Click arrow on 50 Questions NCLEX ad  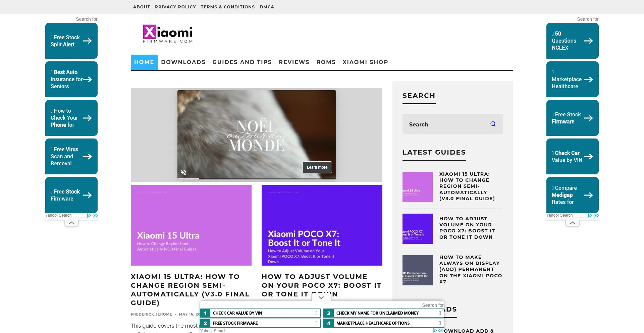pyautogui.click(x=588, y=41)
